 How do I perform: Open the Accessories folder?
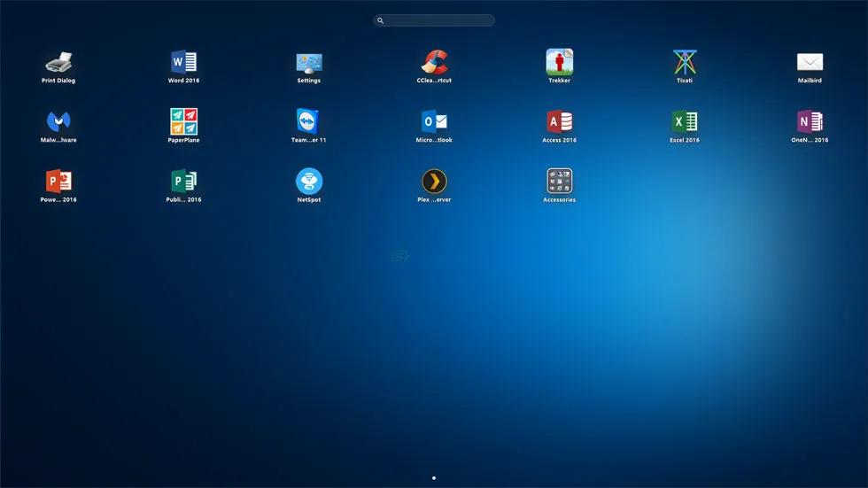[560, 181]
